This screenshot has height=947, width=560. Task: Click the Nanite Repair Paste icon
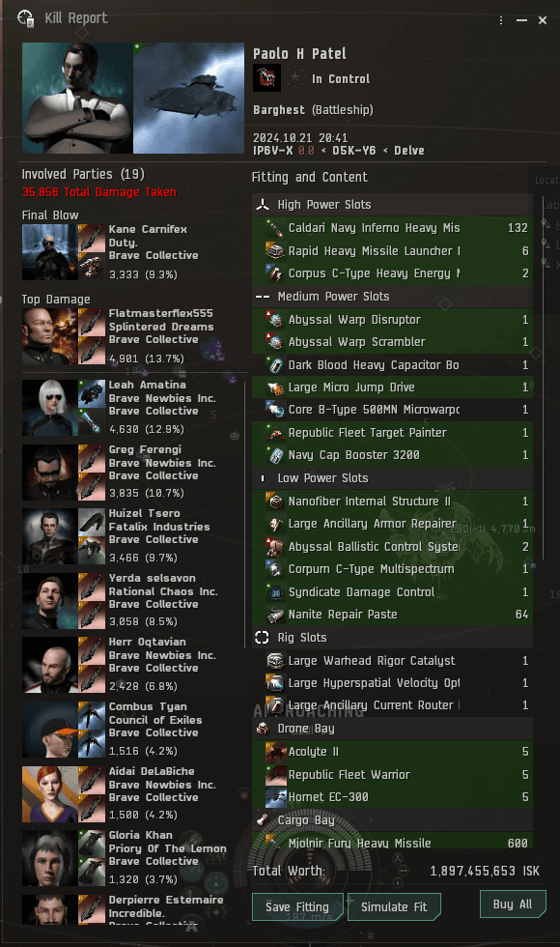(x=275, y=615)
